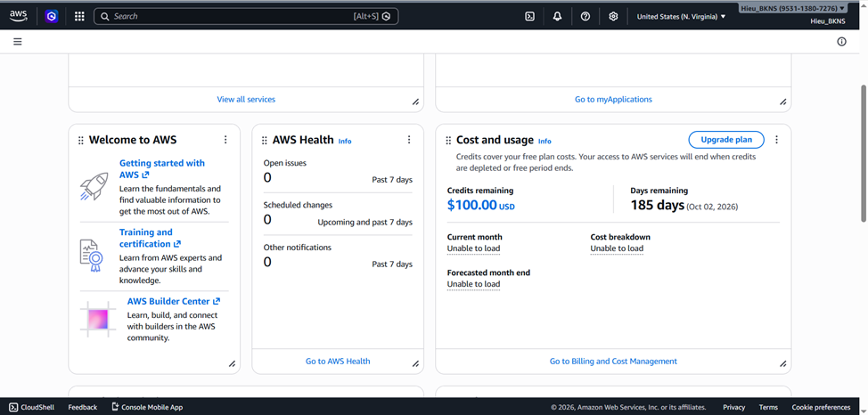Open the notifications bell icon
The height and width of the screenshot is (415, 868).
[558, 17]
